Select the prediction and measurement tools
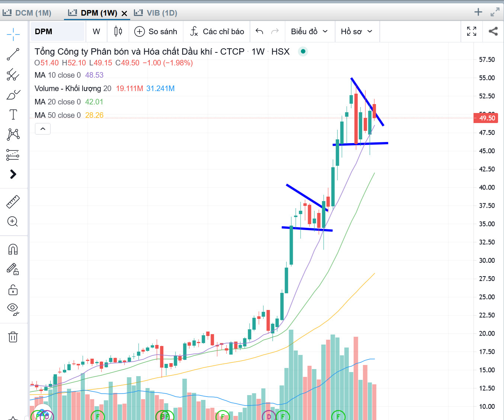 [13, 155]
